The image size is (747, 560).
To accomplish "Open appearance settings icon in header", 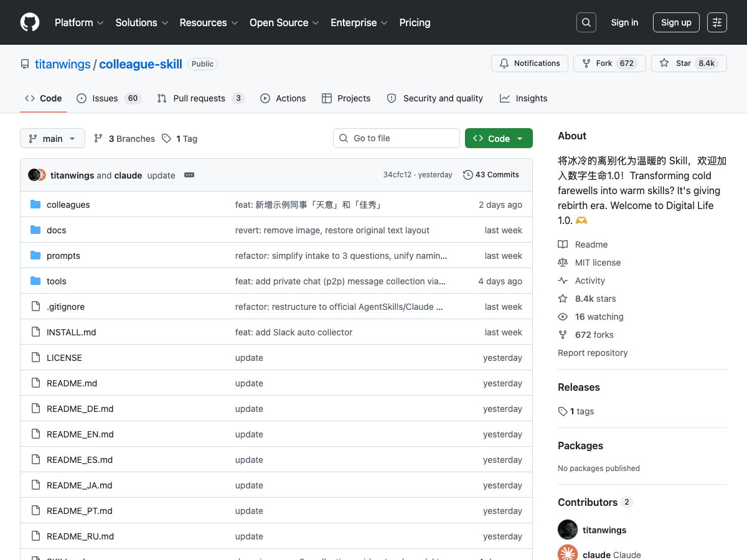I will pos(717,22).
